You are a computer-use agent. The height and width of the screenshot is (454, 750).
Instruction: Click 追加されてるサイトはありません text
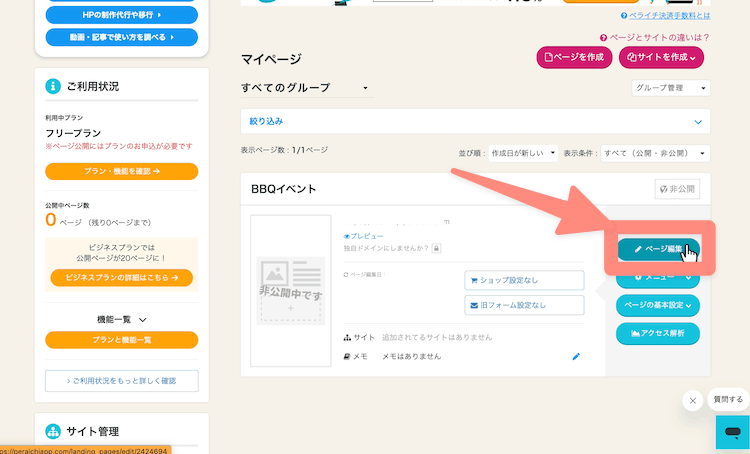437,337
